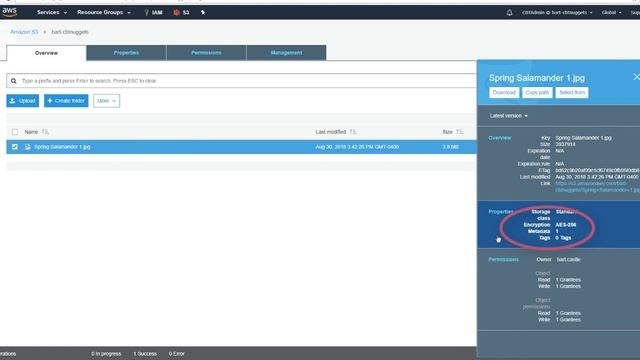Click the last modified date in row
The width and height of the screenshot is (640, 360).
357,147
